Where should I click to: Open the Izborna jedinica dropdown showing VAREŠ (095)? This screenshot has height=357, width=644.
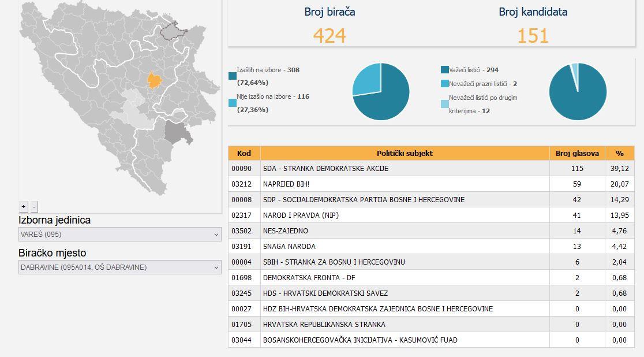pos(120,235)
